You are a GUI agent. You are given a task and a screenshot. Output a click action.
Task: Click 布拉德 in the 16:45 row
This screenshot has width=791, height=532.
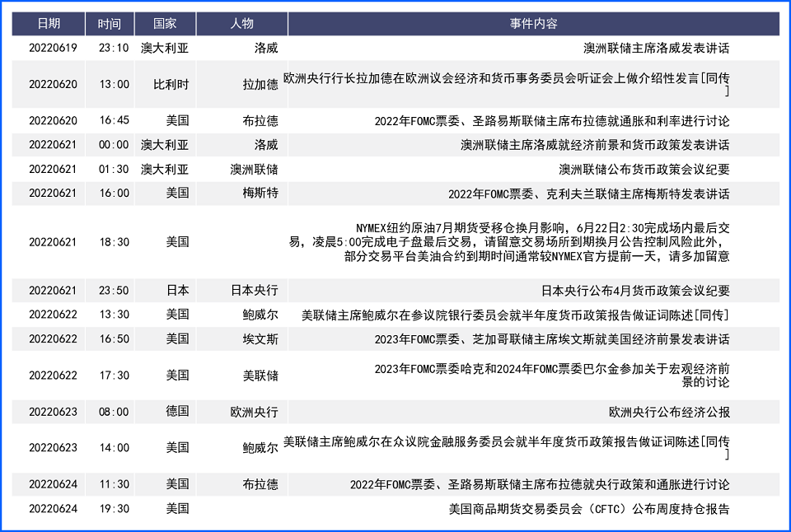tap(260, 120)
